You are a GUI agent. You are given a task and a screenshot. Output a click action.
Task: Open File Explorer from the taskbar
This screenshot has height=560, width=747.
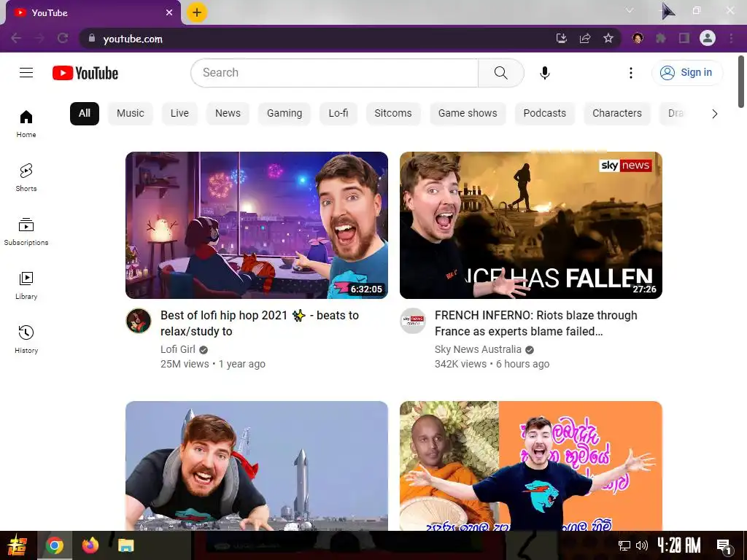click(x=125, y=545)
